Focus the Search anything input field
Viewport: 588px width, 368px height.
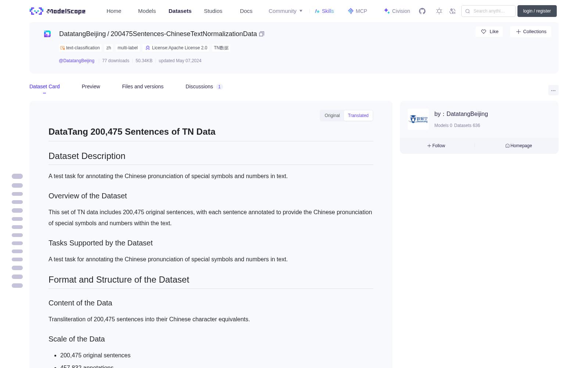488,11
